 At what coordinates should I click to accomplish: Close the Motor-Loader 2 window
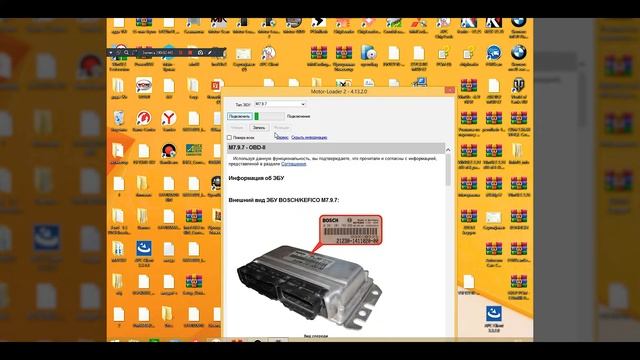tap(449, 90)
